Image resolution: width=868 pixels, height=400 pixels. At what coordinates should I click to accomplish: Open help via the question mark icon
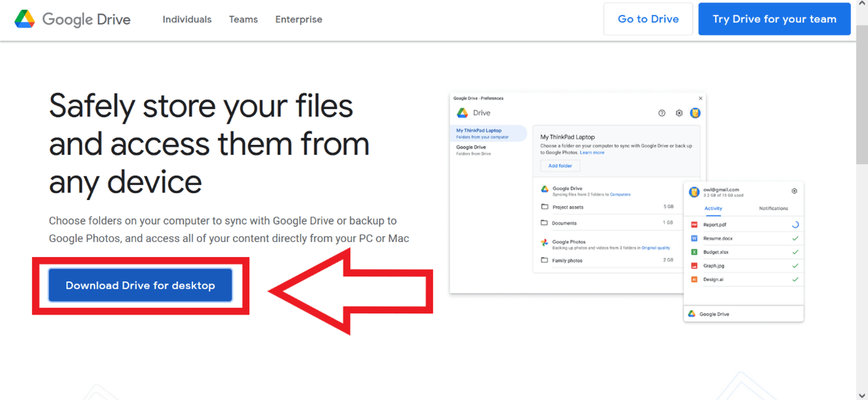pos(662,112)
